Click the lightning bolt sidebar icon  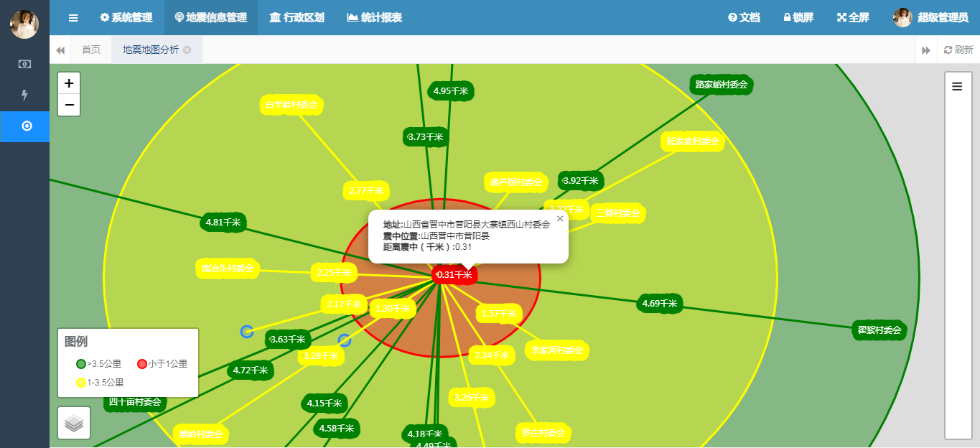(x=24, y=95)
